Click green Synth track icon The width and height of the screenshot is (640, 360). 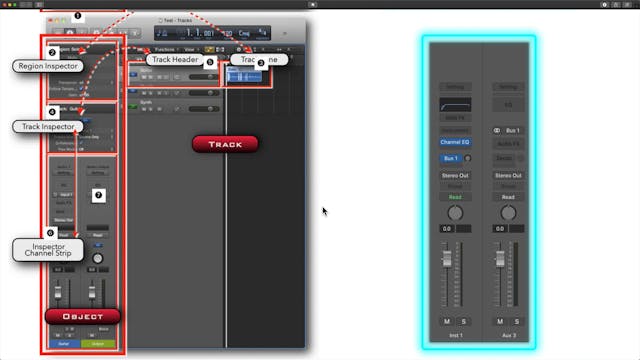click(x=133, y=107)
